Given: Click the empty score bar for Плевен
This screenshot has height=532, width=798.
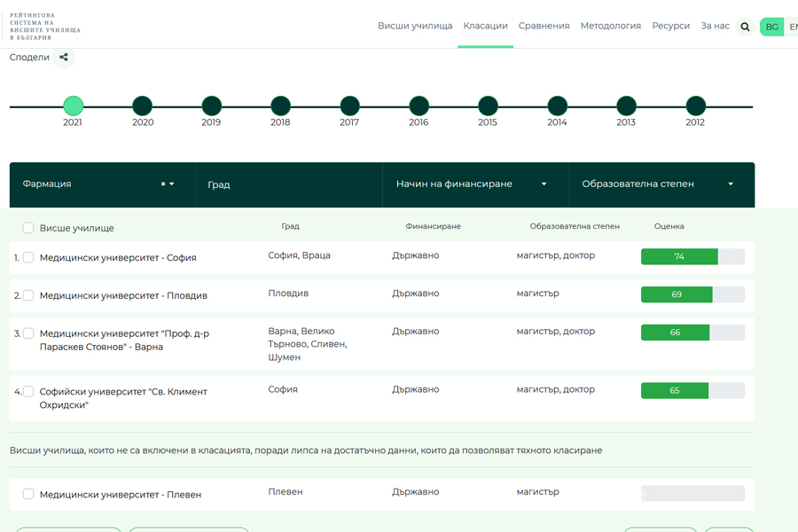Looking at the screenshot, I should tap(692, 493).
